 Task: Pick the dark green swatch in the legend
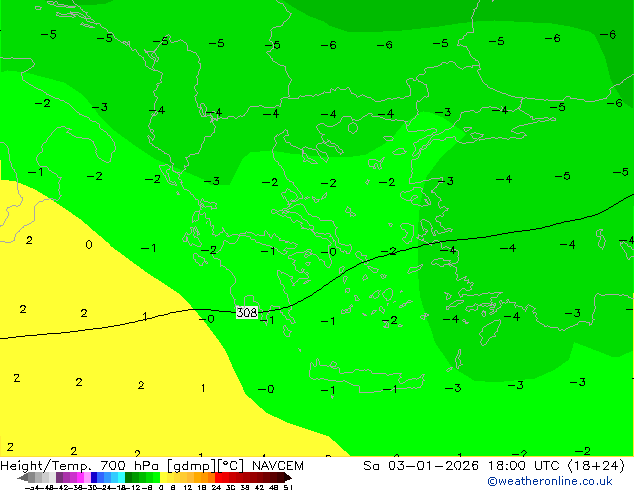point(128,477)
